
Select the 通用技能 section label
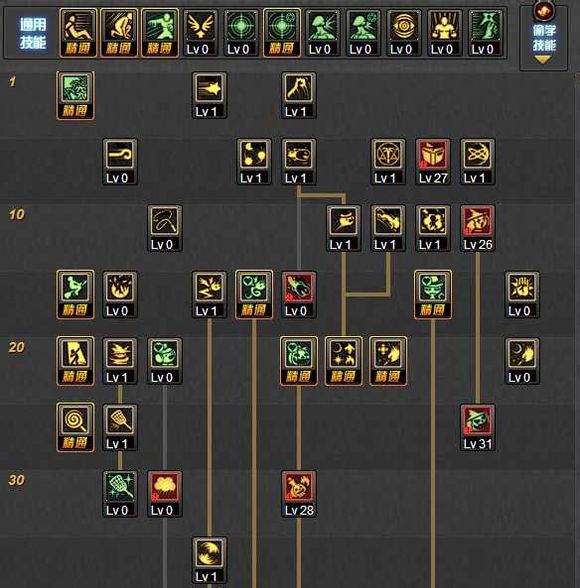tap(33, 33)
